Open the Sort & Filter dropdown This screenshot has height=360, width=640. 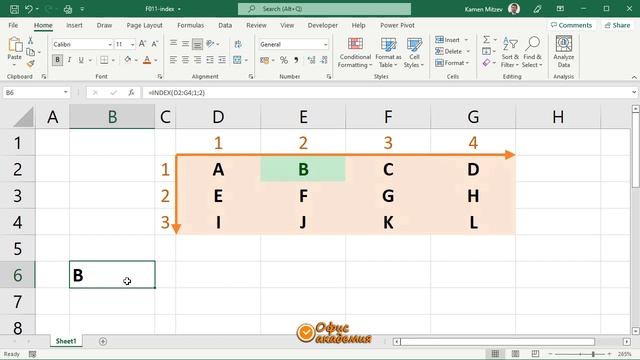pyautogui.click(x=510, y=52)
